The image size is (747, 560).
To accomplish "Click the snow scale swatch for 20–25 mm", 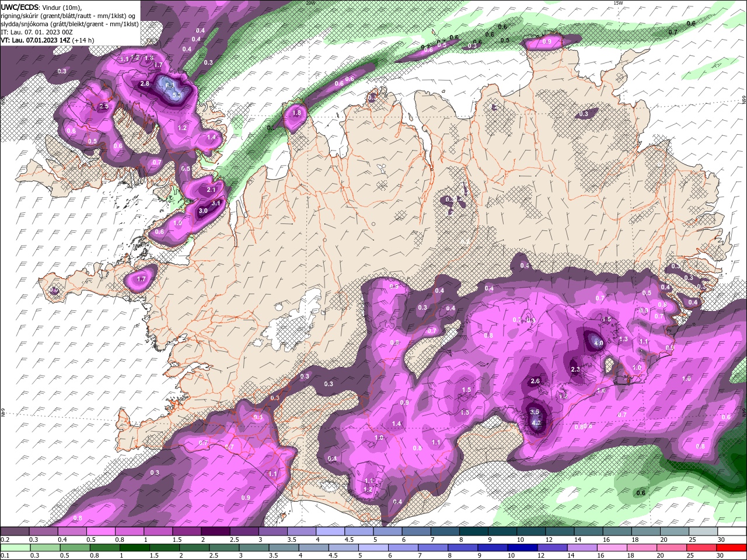I will pyautogui.click(x=675, y=531).
